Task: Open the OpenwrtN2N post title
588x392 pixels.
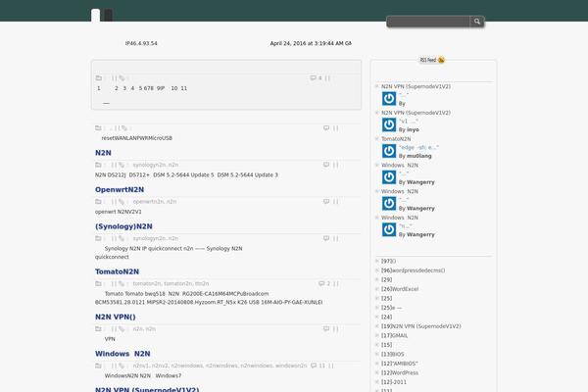Action: tap(120, 190)
